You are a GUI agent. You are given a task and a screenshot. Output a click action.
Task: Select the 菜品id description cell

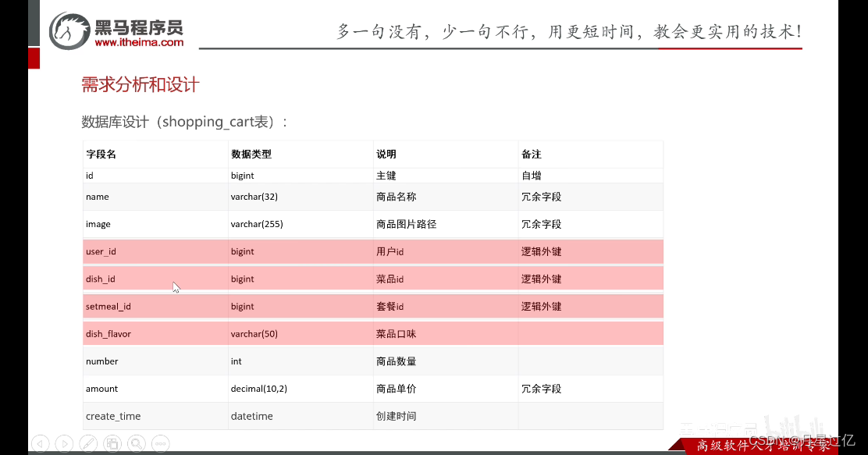tap(446, 279)
